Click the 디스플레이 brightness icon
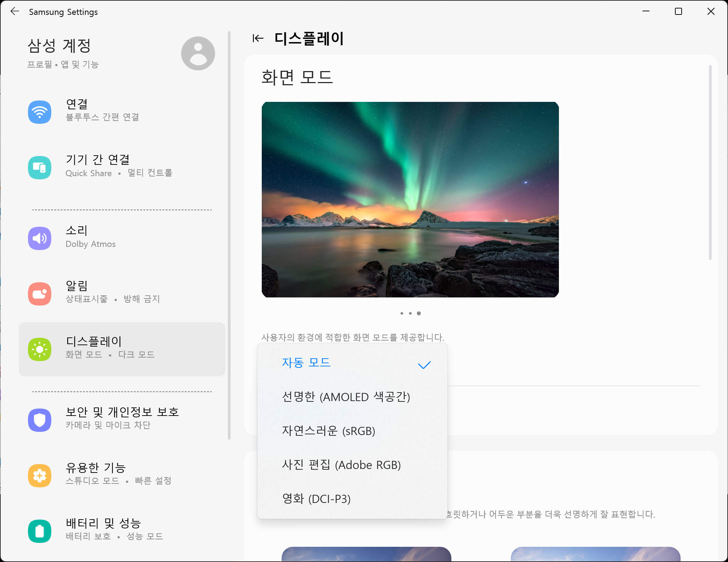The image size is (728, 562). pyautogui.click(x=40, y=349)
